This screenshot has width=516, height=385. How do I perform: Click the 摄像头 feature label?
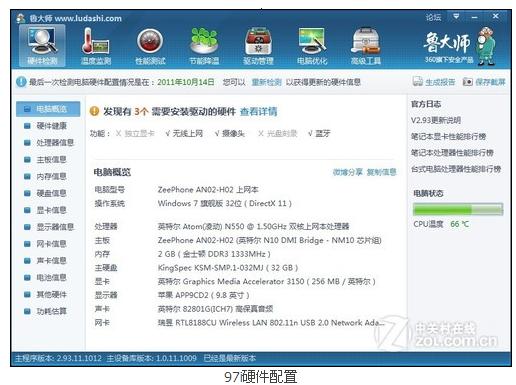tap(233, 134)
